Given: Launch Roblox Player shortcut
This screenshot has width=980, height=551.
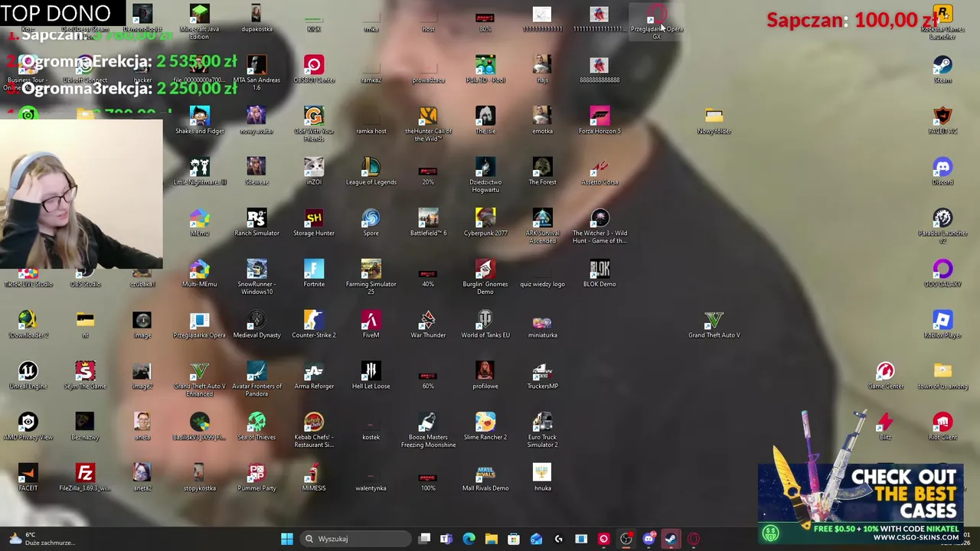Looking at the screenshot, I should (942, 324).
